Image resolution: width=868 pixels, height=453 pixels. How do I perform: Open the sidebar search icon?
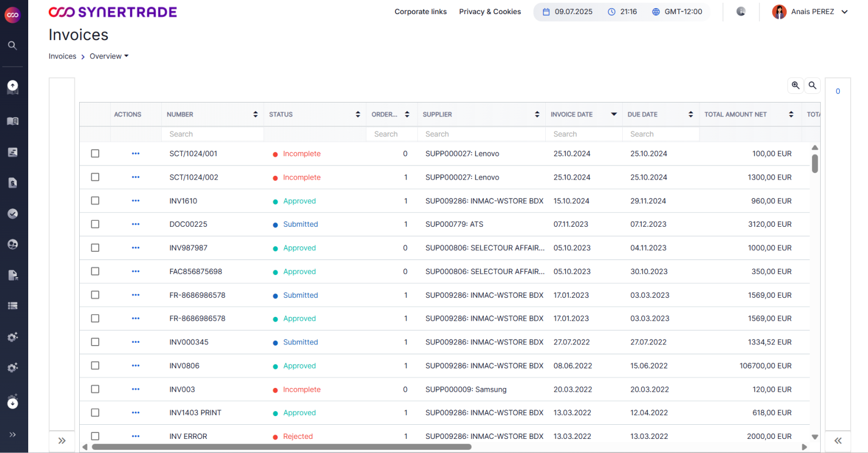coord(12,46)
